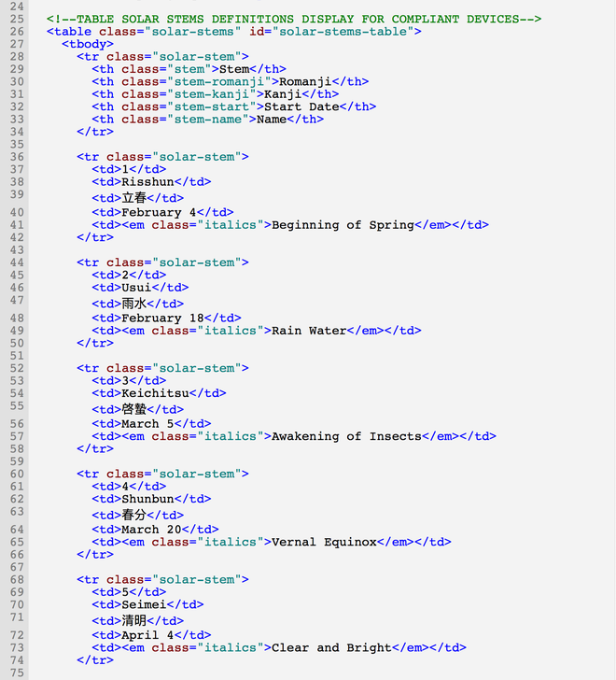
Task: Click the td cell containing 4 on line 61
Action: [x=129, y=487]
